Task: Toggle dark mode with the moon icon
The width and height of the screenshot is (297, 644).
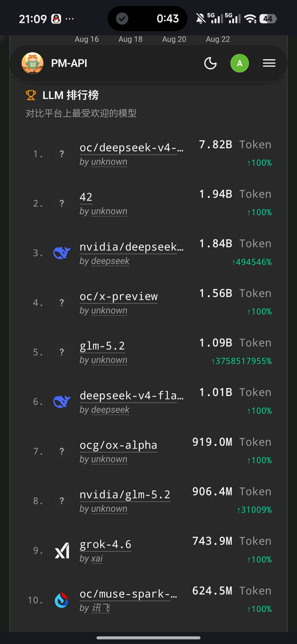Action: (x=210, y=63)
